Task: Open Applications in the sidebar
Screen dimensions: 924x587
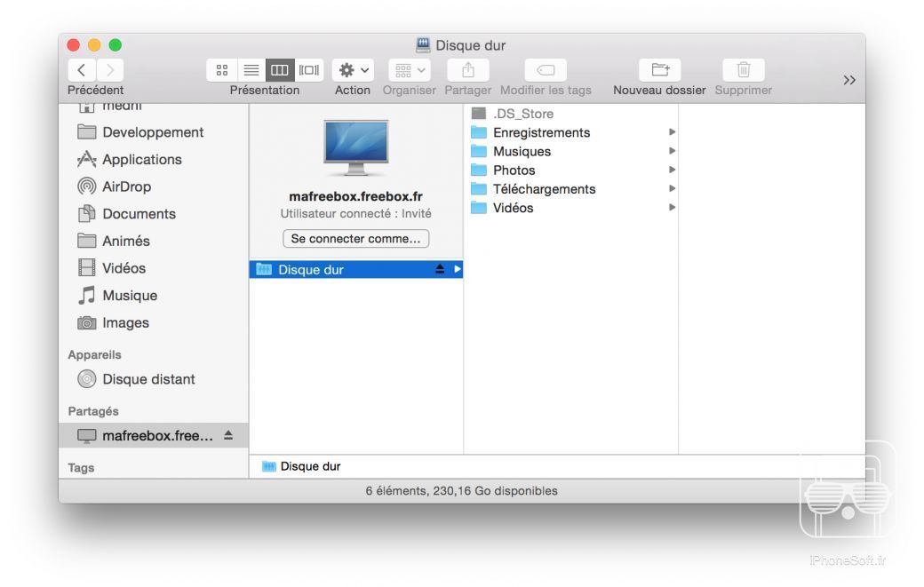Action: pos(153,160)
